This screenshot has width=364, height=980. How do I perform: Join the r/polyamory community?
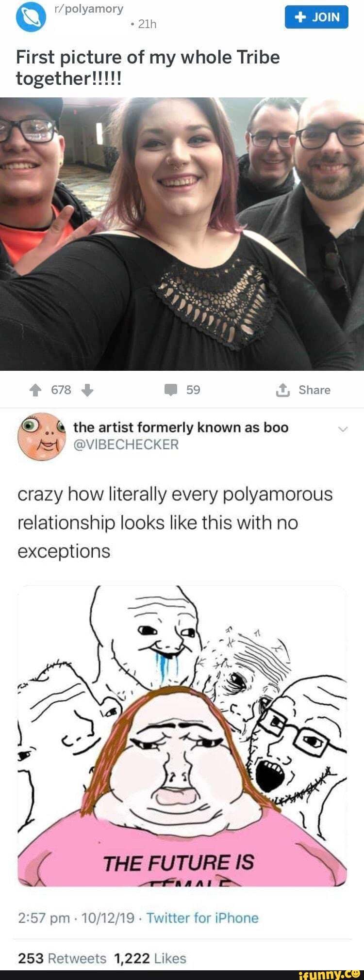[316, 17]
